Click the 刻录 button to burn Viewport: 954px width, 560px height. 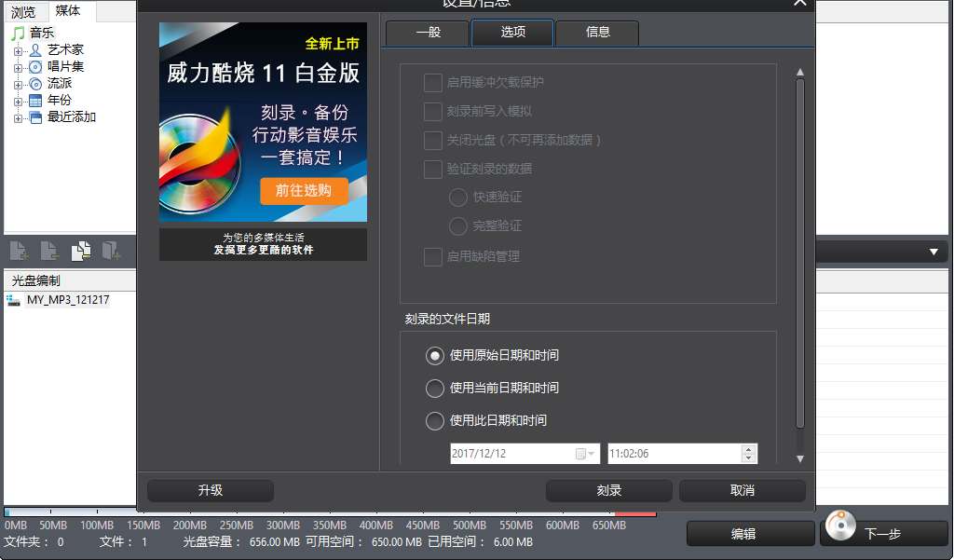pyautogui.click(x=609, y=491)
